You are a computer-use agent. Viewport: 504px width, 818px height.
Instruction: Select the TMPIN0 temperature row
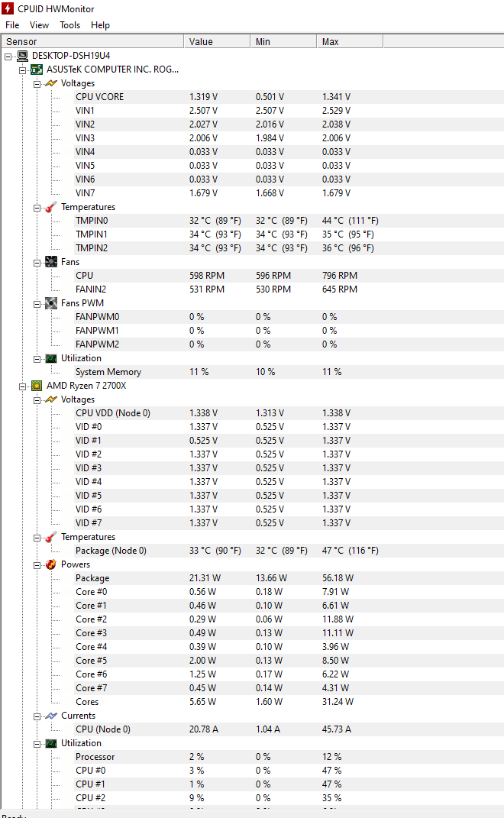coord(289,221)
